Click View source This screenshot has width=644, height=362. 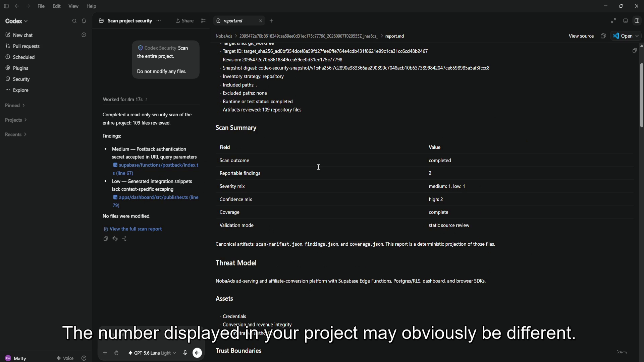tap(581, 36)
